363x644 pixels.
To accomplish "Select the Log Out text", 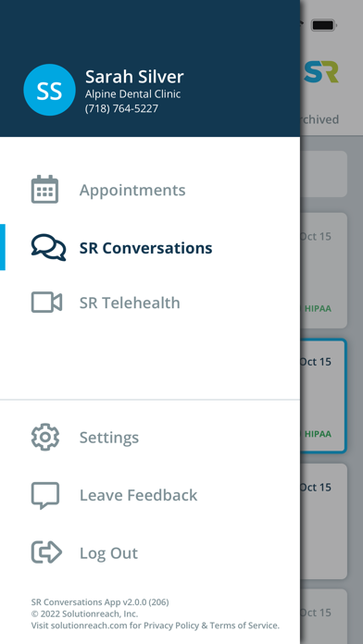I will 108,552.
